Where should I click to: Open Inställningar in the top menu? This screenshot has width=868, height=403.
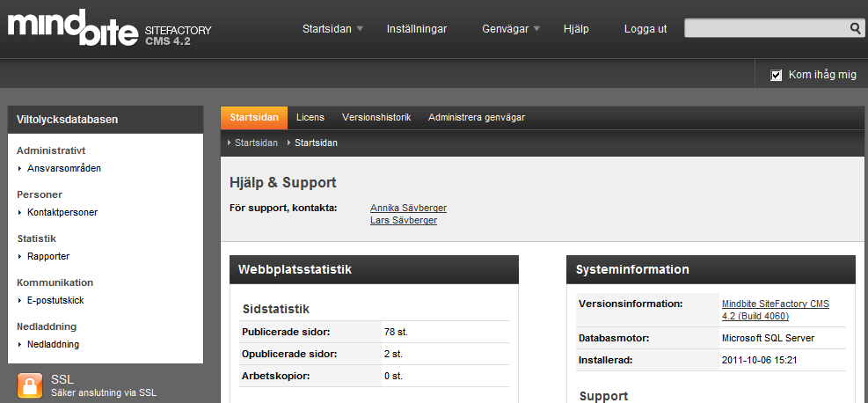pos(417,29)
